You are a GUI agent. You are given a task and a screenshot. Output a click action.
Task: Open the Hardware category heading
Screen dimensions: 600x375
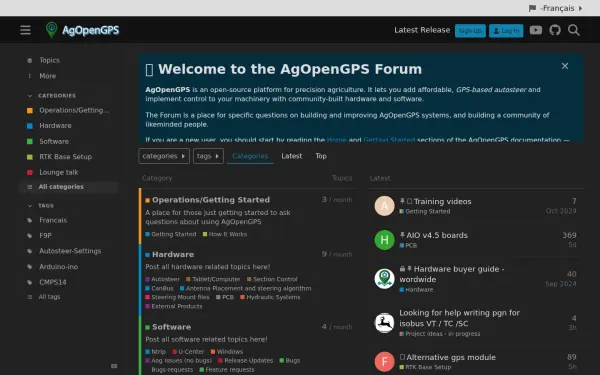tap(173, 254)
